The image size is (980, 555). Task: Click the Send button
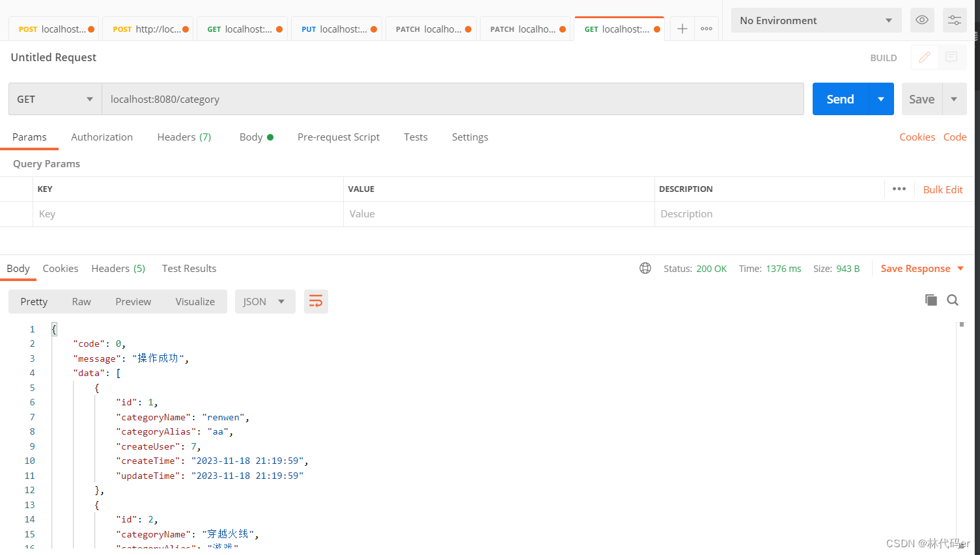coord(840,99)
